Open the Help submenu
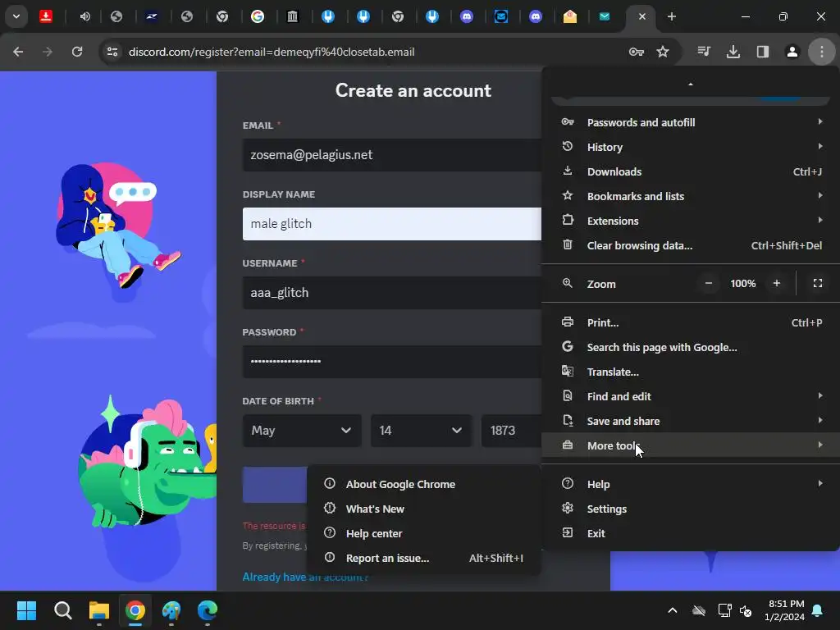Screen dimensions: 840x630 (691, 484)
